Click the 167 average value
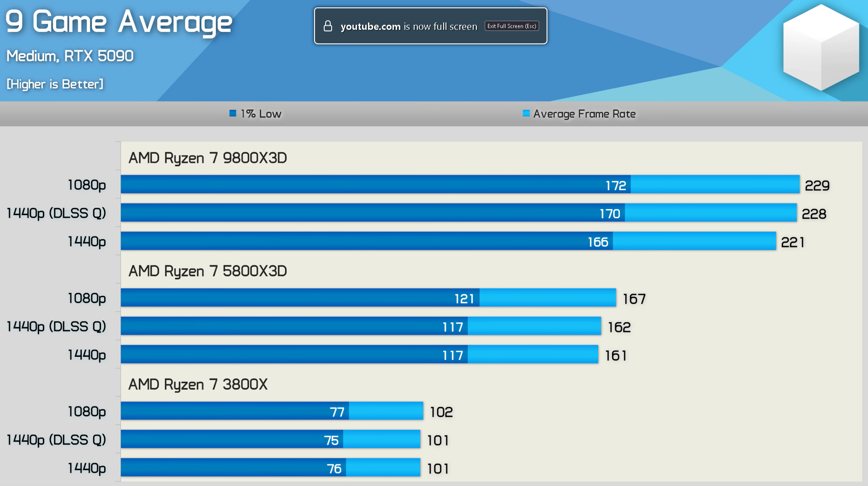The width and height of the screenshot is (868, 486). (634, 299)
